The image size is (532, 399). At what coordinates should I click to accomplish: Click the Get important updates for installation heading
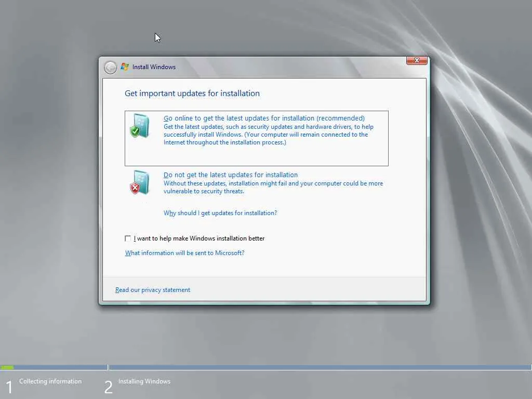(192, 94)
